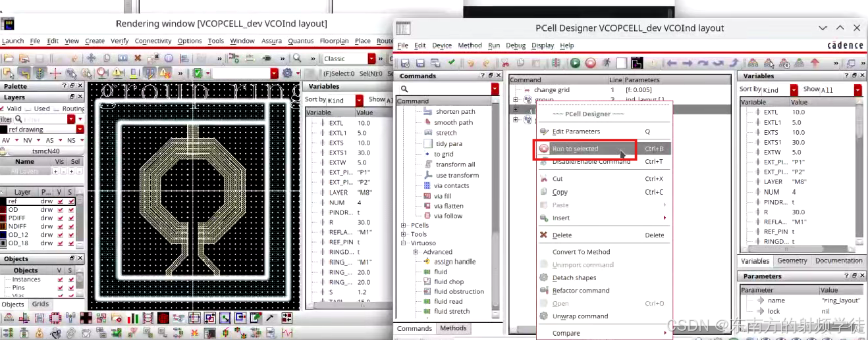Toggle visibility checkbox for OD layer

pyautogui.click(x=61, y=210)
